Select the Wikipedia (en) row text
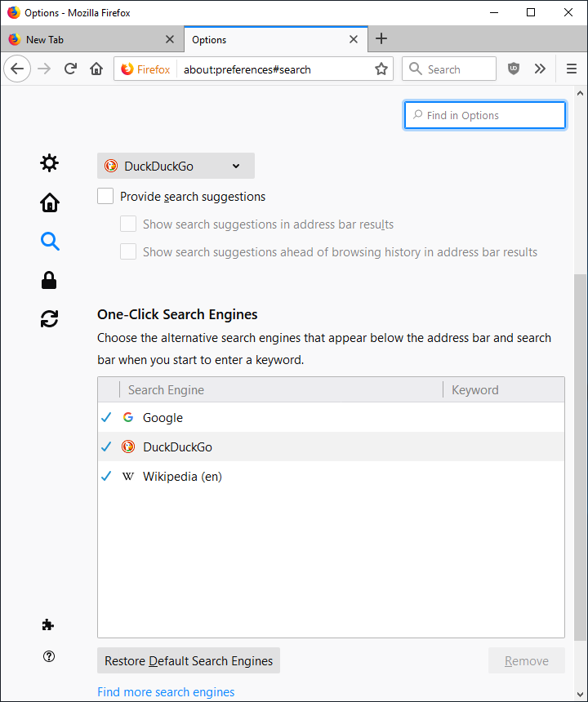Image resolution: width=588 pixels, height=702 pixels. (182, 477)
